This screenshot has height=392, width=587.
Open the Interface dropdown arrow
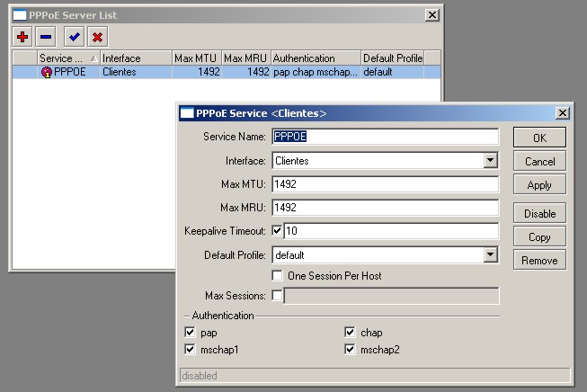pos(490,161)
